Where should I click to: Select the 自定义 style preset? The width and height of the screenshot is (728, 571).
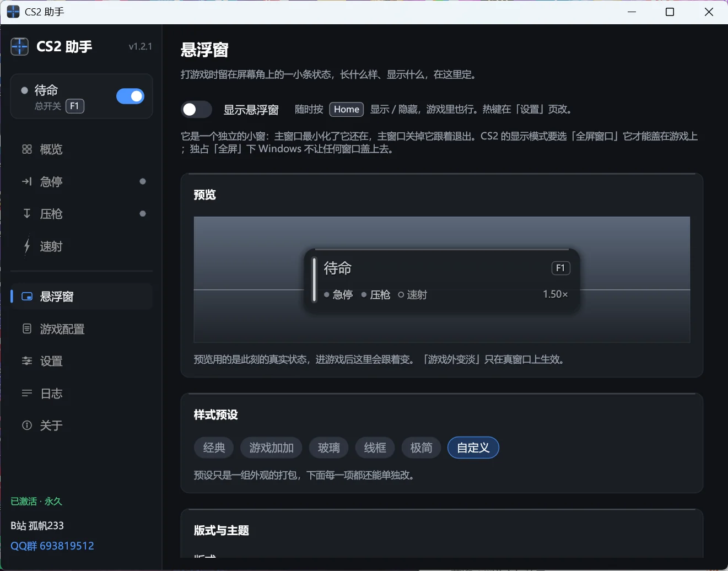point(473,448)
